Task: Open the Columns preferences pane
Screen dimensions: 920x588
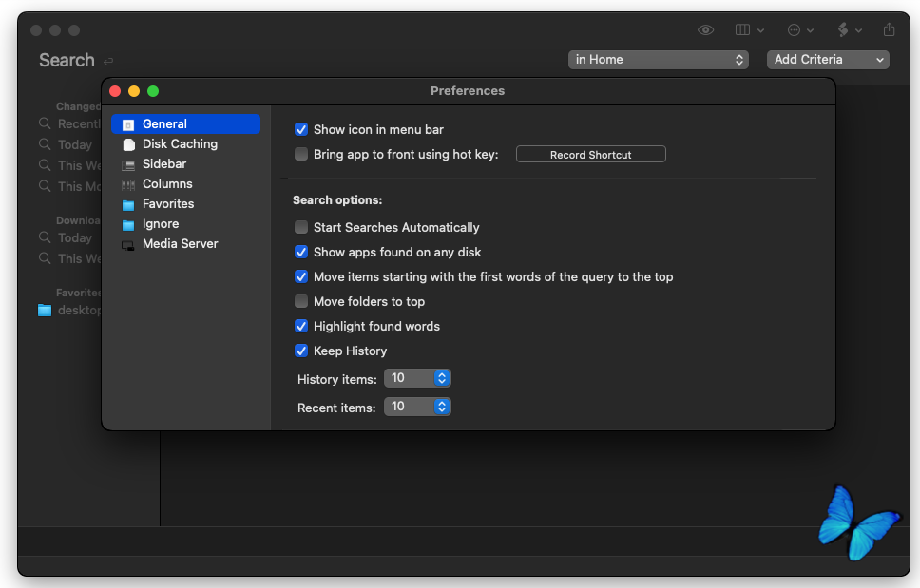Action: (167, 184)
